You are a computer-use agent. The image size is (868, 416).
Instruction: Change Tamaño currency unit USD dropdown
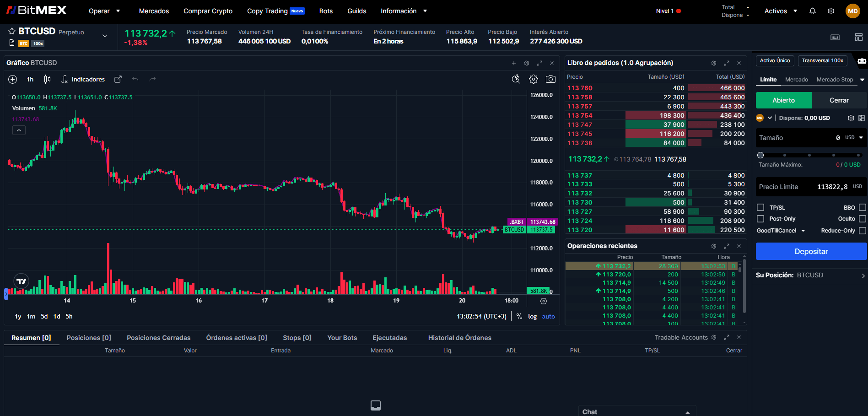pyautogui.click(x=854, y=137)
